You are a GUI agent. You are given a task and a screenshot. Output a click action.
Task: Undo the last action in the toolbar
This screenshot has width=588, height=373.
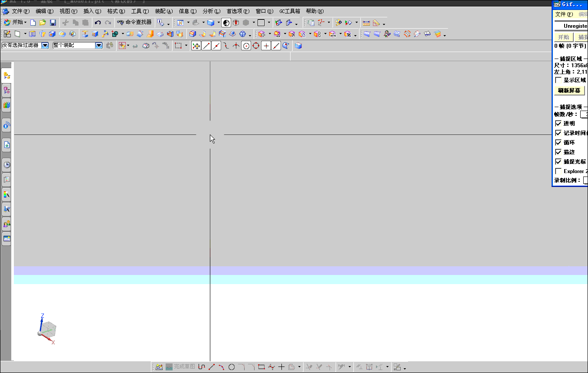(98, 23)
